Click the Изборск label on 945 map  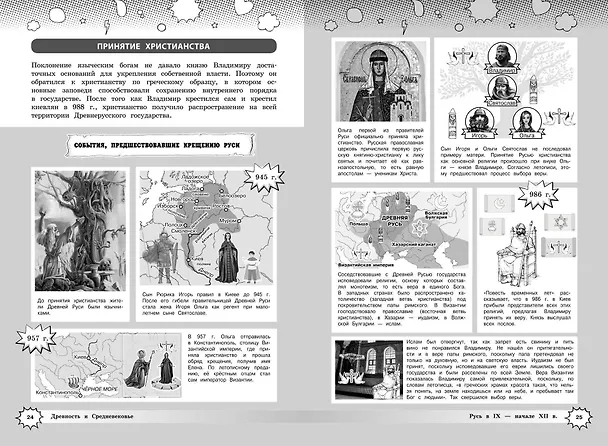[169, 207]
